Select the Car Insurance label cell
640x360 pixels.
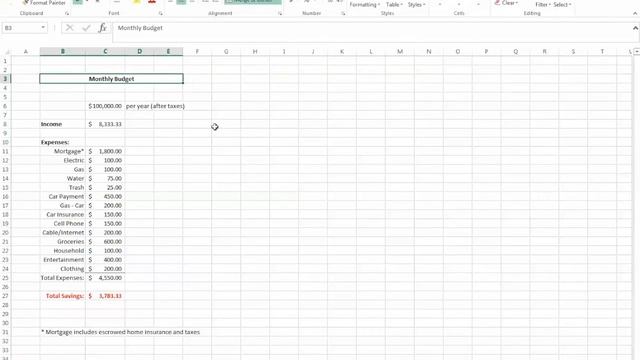coord(62,214)
